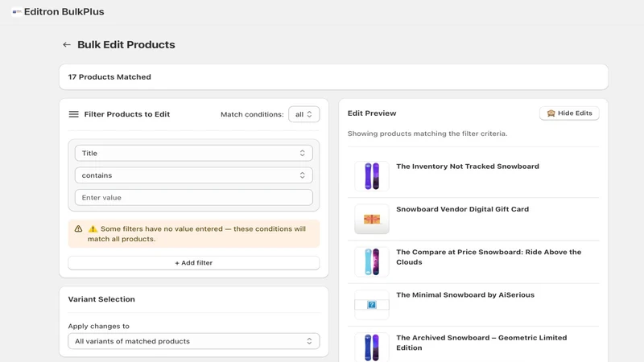Image resolution: width=644 pixels, height=362 pixels.
Task: Click the Editron BulkPlus app logo
Action: point(17,12)
